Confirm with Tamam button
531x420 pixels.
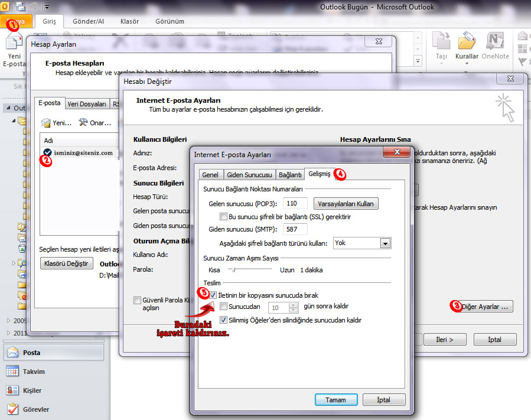pos(336,400)
